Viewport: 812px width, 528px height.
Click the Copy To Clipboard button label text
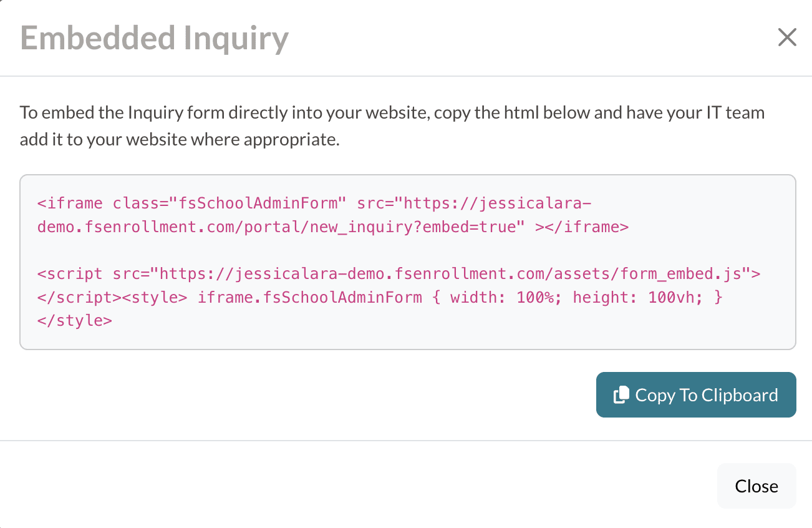point(706,394)
